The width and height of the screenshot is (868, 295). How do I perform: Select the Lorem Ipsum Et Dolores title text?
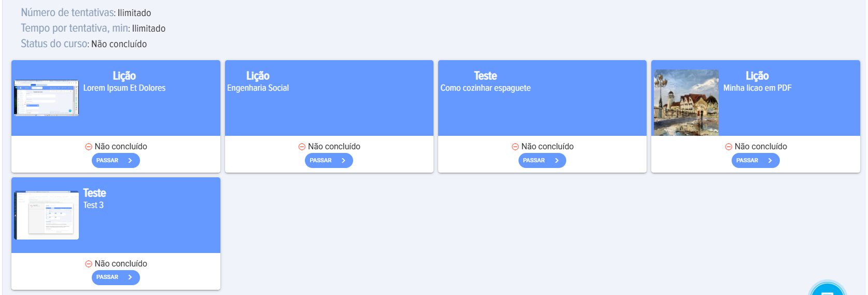pos(124,88)
